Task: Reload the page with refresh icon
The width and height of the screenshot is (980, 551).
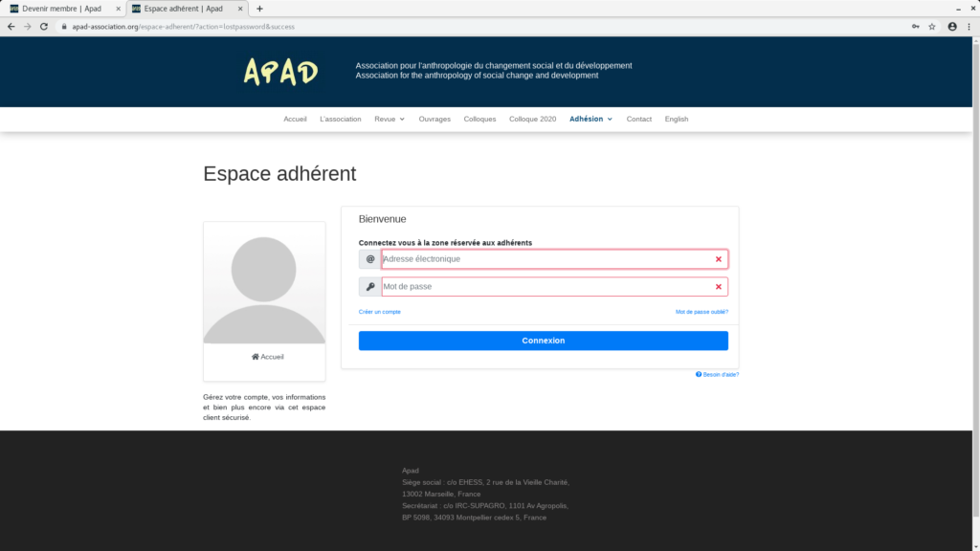Action: 44,27
